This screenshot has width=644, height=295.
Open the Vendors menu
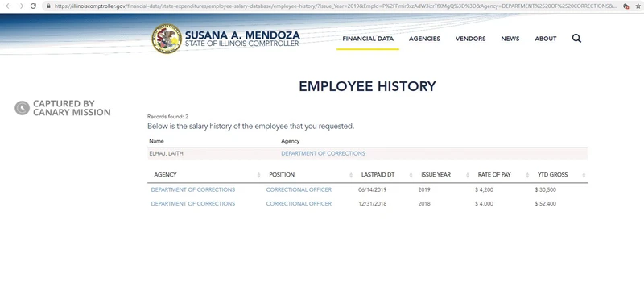point(470,39)
